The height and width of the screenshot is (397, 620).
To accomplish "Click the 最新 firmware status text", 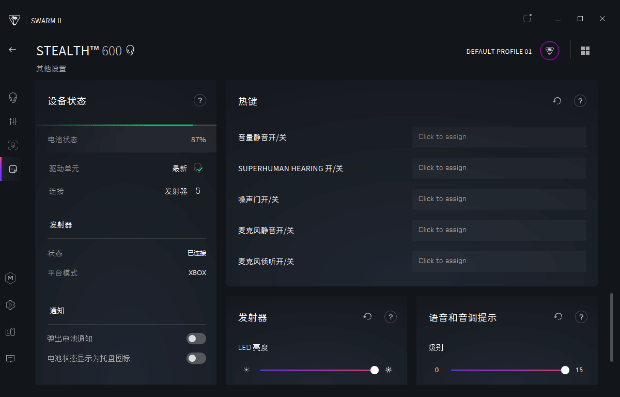I will coord(180,168).
